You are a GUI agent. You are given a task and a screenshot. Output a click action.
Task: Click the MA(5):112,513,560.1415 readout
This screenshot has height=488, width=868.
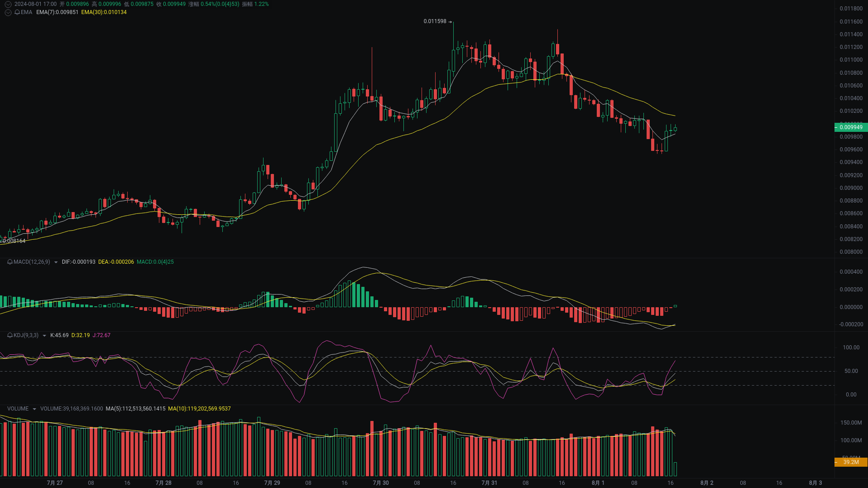tap(136, 409)
